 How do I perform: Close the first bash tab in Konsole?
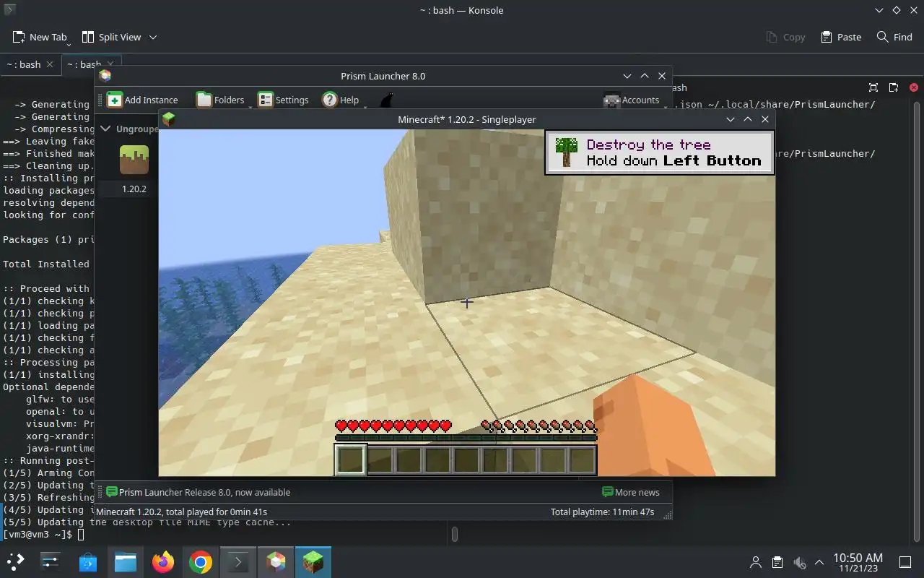point(50,64)
